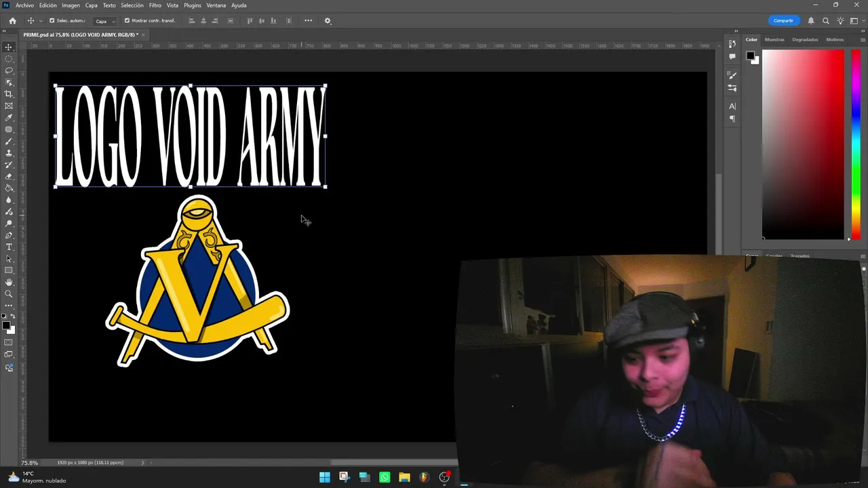
Task: Reset default foreground and background colors
Action: tap(5, 317)
